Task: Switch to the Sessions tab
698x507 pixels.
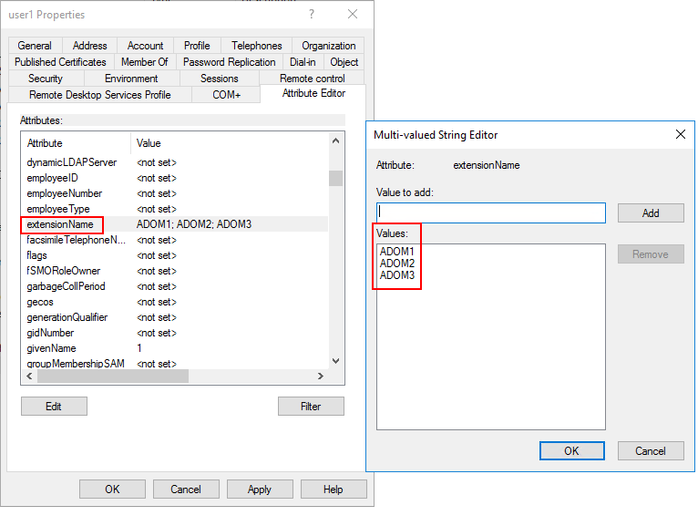Action: tap(219, 78)
